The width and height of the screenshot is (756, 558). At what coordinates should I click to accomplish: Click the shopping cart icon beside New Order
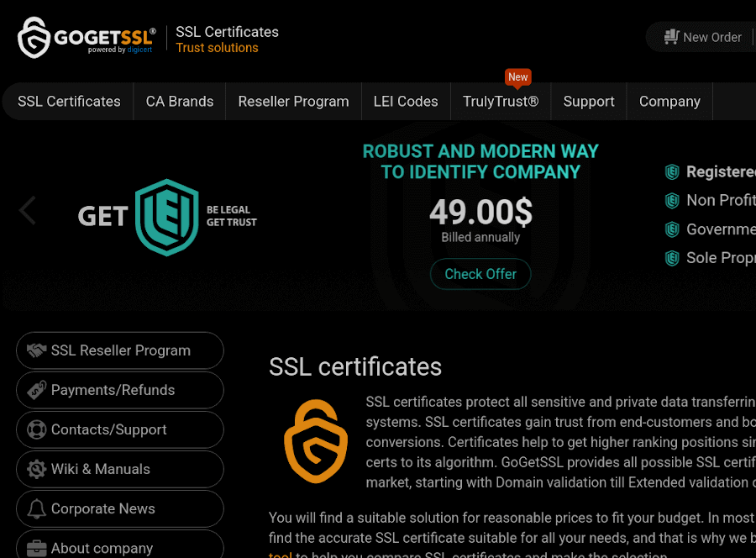(670, 37)
